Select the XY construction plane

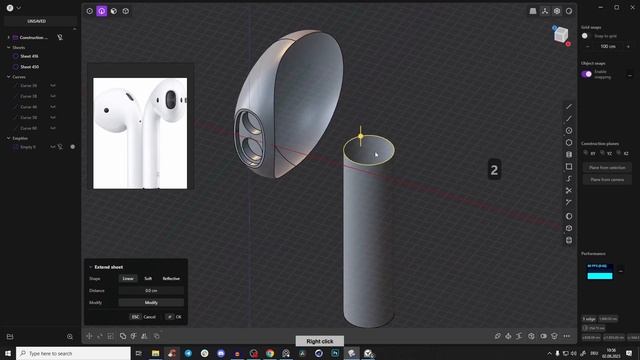[x=590, y=153]
